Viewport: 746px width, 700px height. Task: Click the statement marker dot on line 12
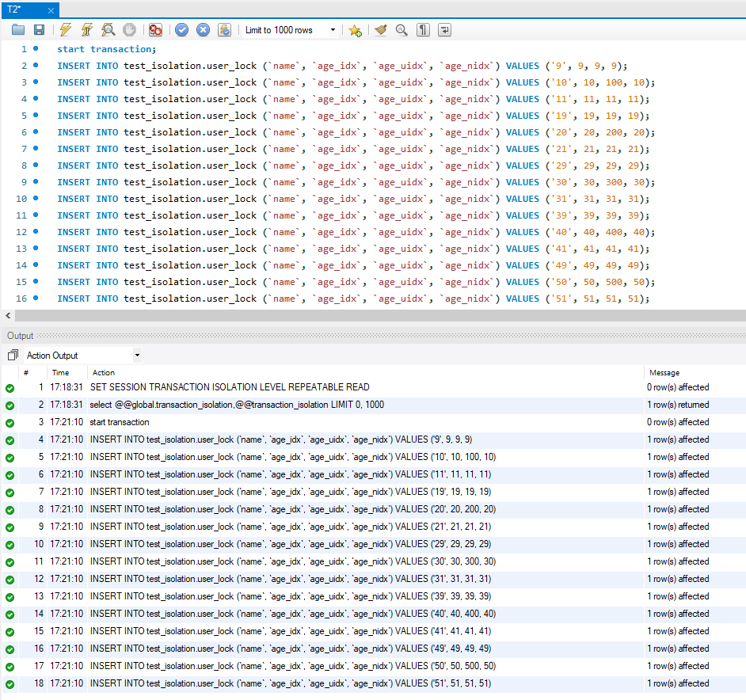coord(36,232)
